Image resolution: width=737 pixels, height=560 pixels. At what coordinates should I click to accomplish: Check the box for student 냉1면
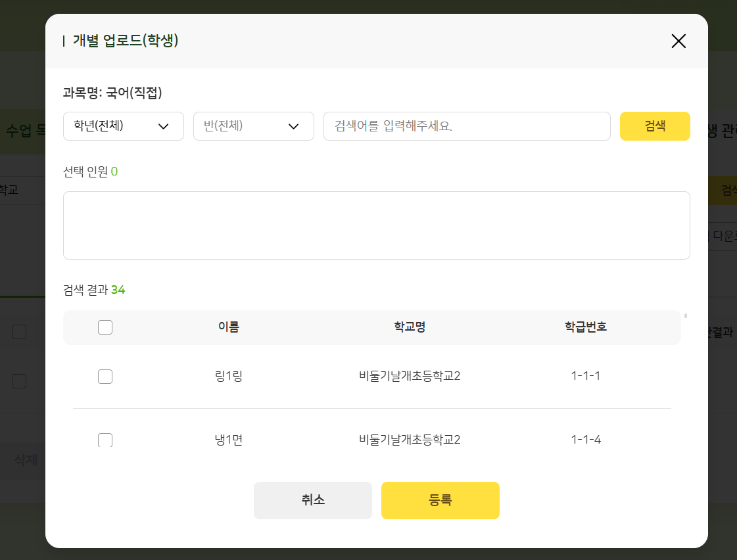click(105, 440)
